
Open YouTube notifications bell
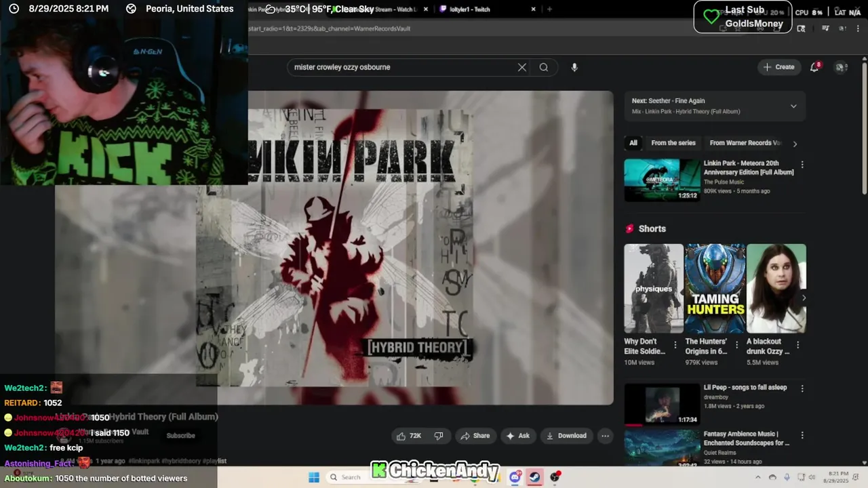click(x=815, y=67)
